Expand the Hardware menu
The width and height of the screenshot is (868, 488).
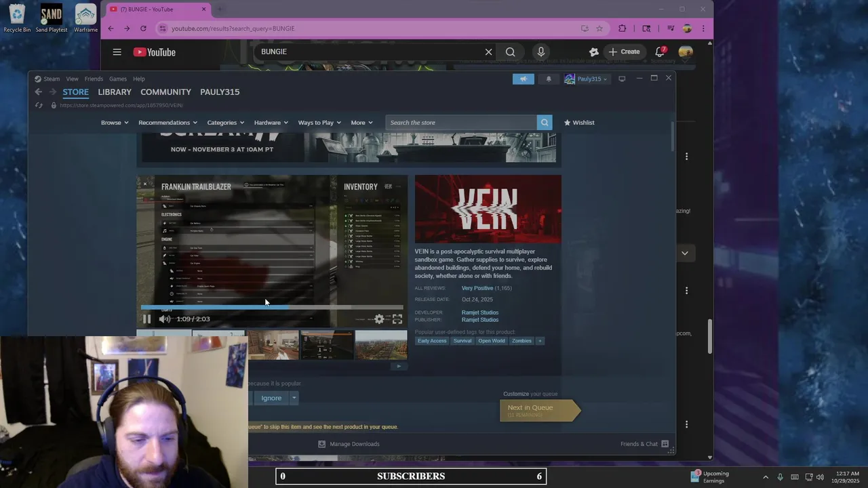click(271, 123)
